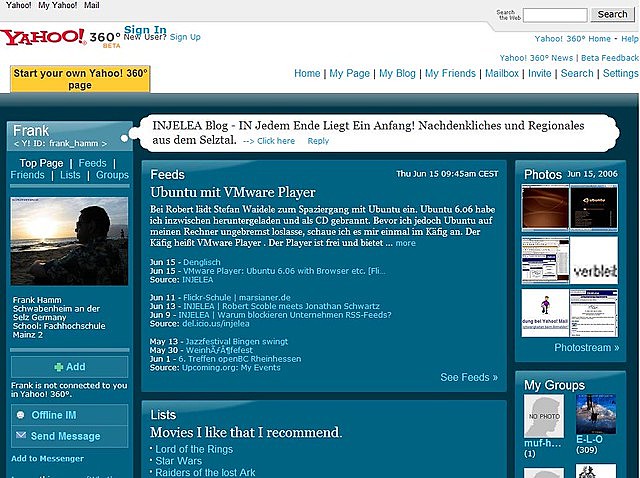Switch to Friends profile tab
This screenshot has width=640, height=478.
[x=27, y=175]
